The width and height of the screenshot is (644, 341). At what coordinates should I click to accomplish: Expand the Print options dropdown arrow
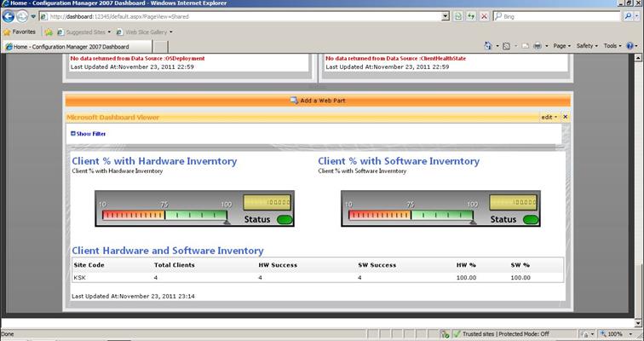point(547,46)
